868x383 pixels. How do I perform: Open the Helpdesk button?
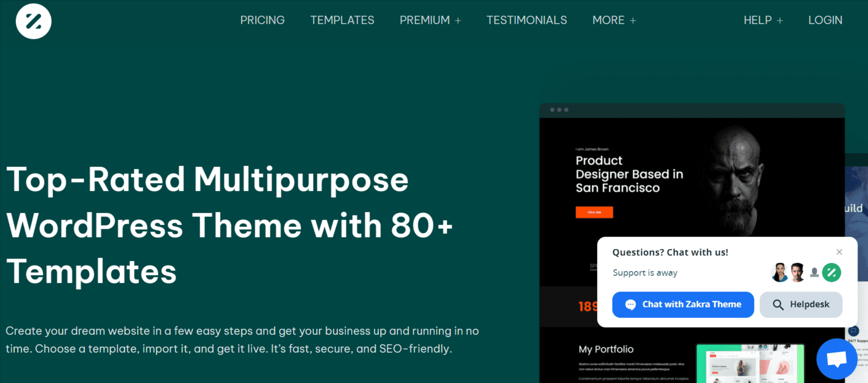[801, 304]
